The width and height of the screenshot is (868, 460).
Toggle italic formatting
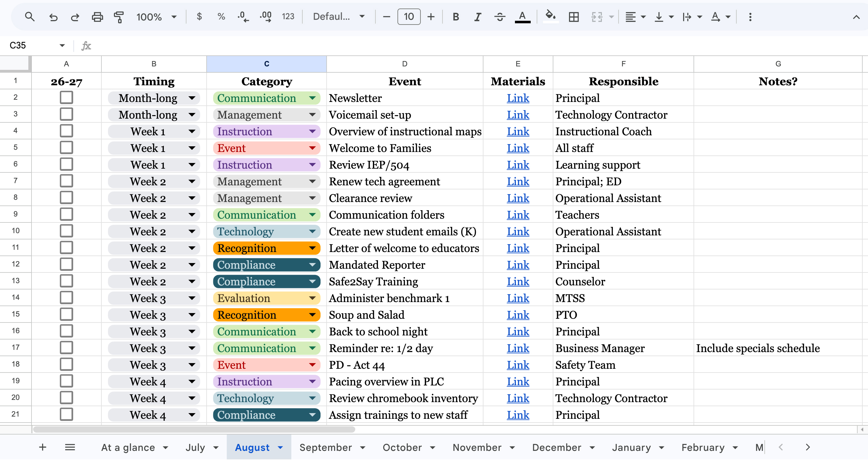(477, 16)
